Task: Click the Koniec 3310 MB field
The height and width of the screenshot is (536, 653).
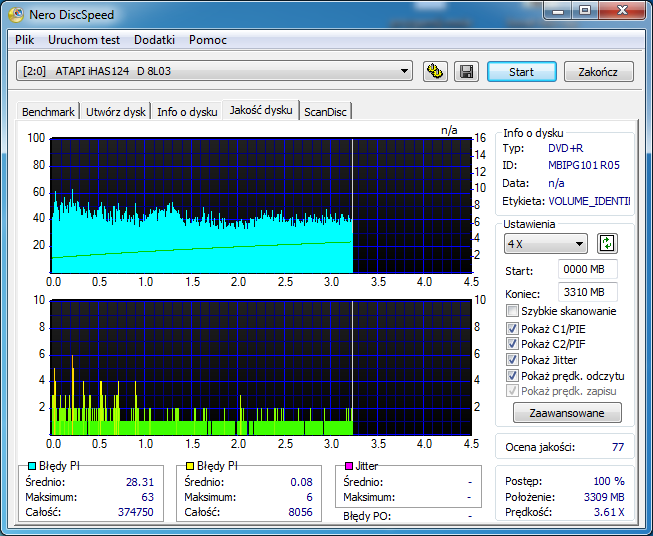Action: click(588, 292)
